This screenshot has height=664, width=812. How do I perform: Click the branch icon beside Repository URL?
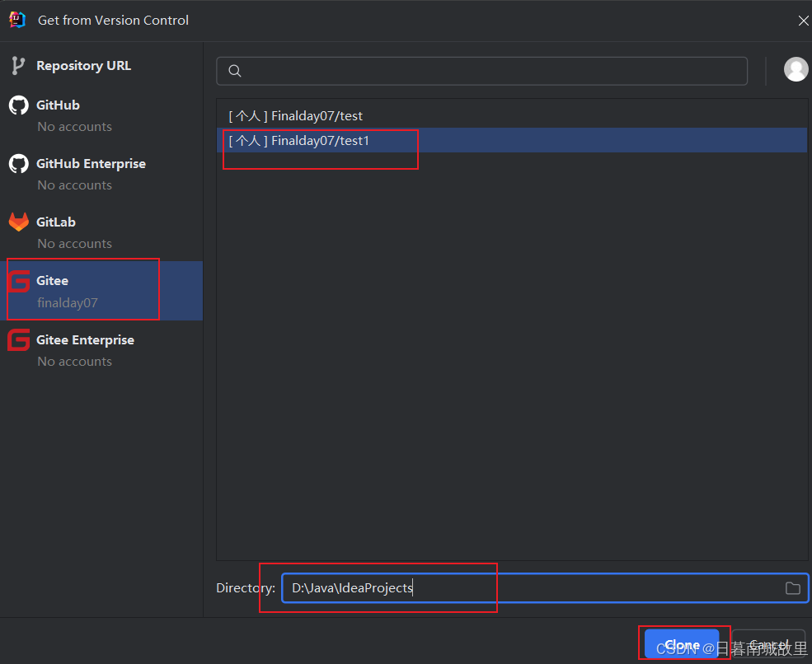tap(18, 66)
